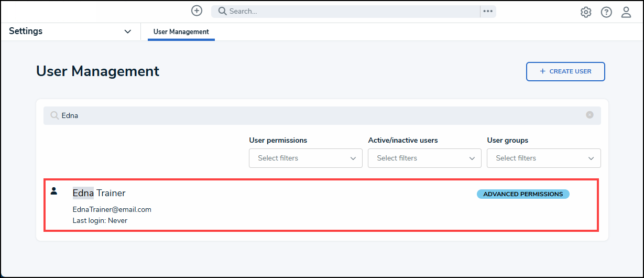Click the magnifier icon in the user search field

point(54,115)
